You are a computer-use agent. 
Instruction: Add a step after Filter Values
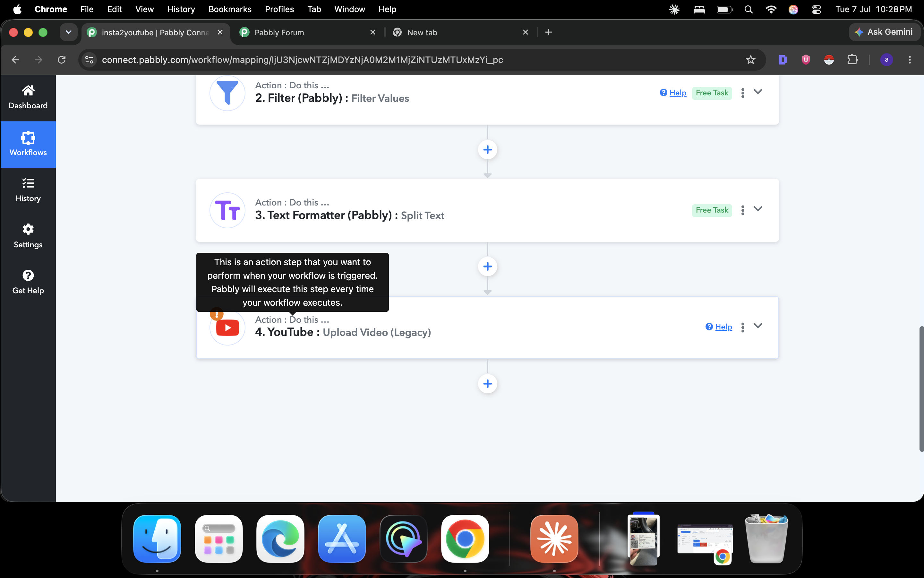[487, 149]
